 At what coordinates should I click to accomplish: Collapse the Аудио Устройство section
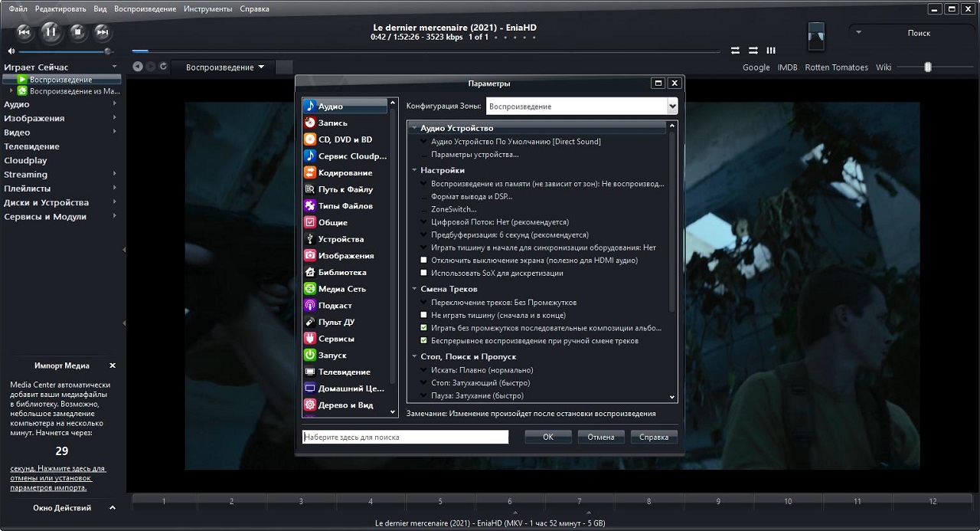[414, 128]
